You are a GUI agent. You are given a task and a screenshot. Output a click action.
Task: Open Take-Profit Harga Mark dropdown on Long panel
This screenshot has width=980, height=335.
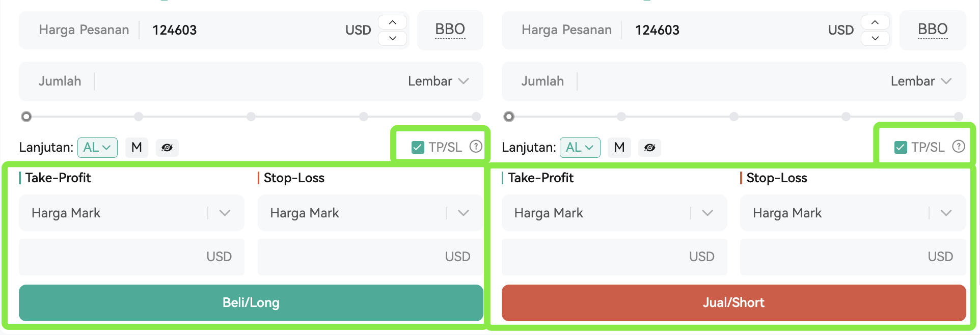[x=131, y=213]
